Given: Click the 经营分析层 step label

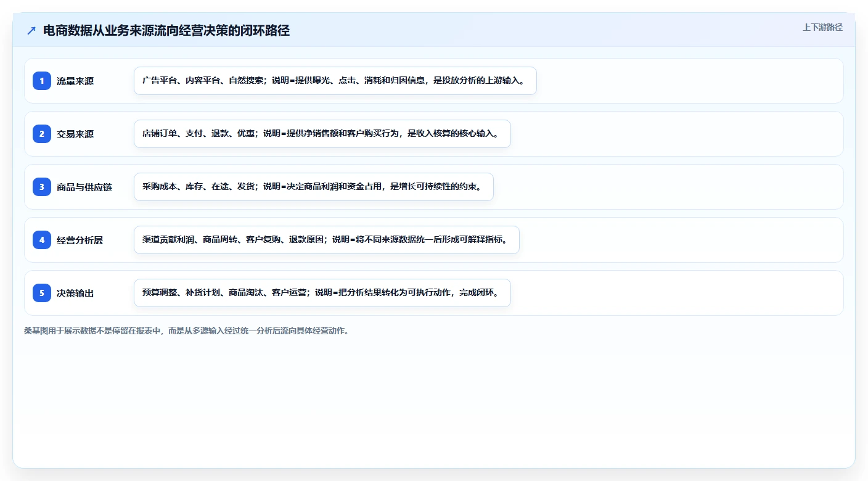Looking at the screenshot, I should point(80,240).
